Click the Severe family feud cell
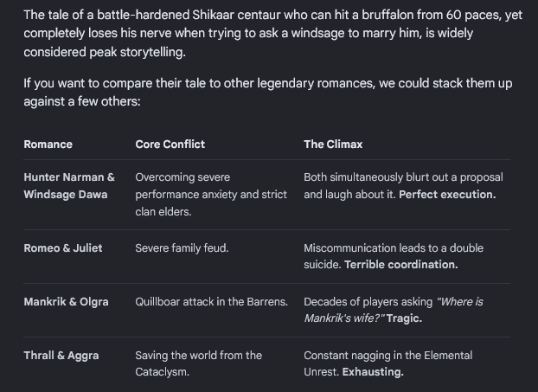This screenshot has height=392, width=538. tap(182, 247)
